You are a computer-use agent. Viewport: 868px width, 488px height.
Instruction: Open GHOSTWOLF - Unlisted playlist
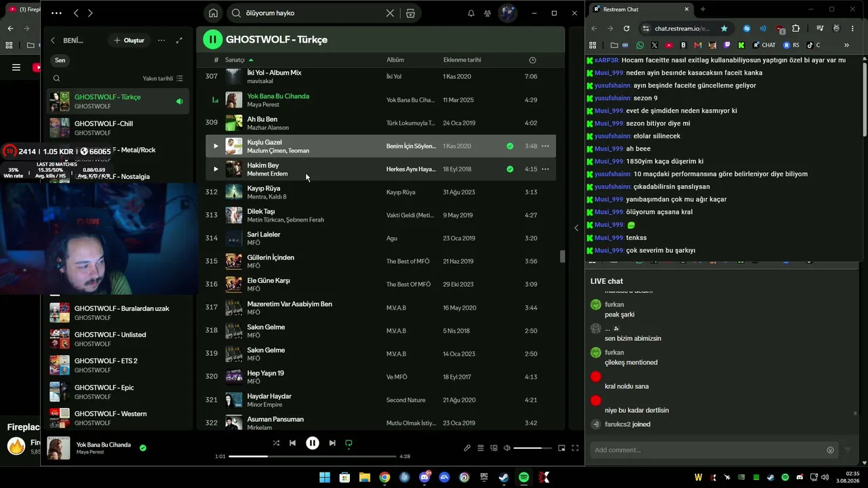click(x=118, y=339)
